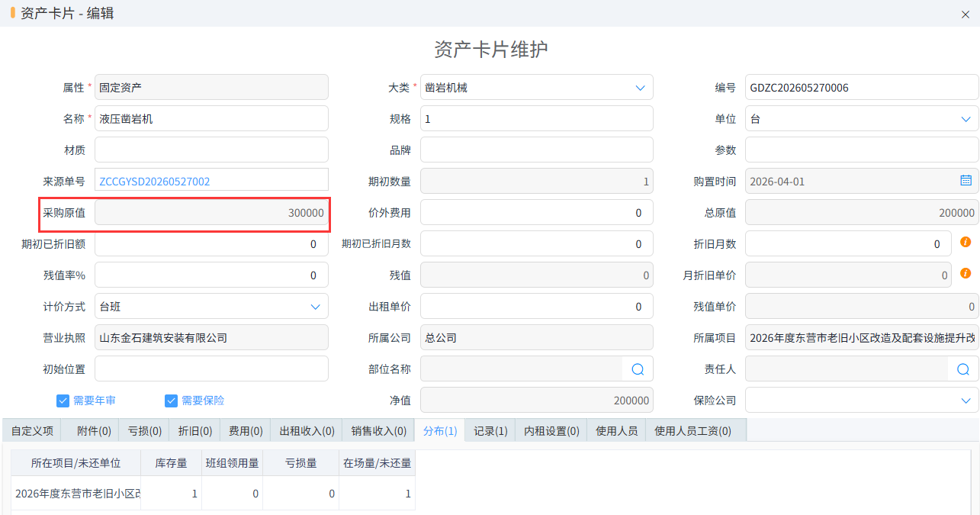Click the 营业执照 field 山东金石建筑安装有限公司
The image size is (980, 515).
(x=211, y=338)
